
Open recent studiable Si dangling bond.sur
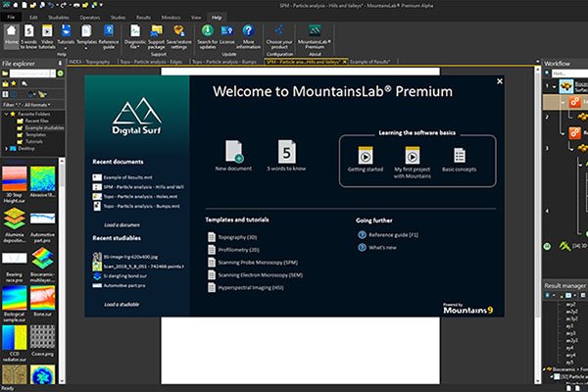pyautogui.click(x=120, y=276)
